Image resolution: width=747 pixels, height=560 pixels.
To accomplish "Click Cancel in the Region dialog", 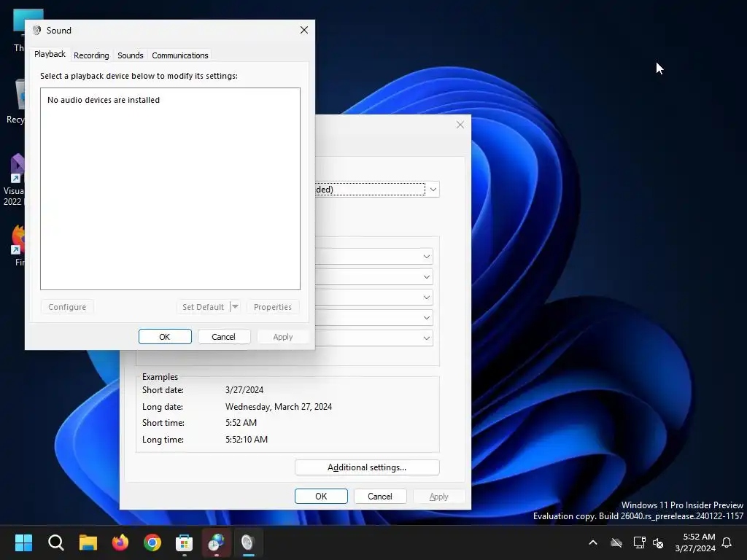I will click(x=380, y=496).
